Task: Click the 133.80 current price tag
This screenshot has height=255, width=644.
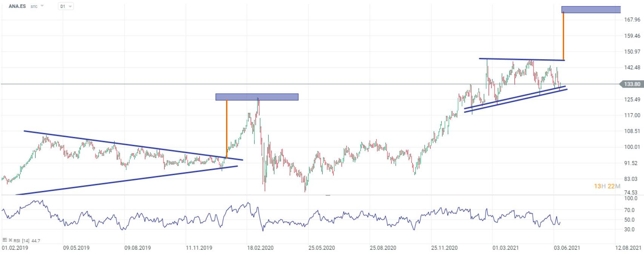Action: coord(632,84)
